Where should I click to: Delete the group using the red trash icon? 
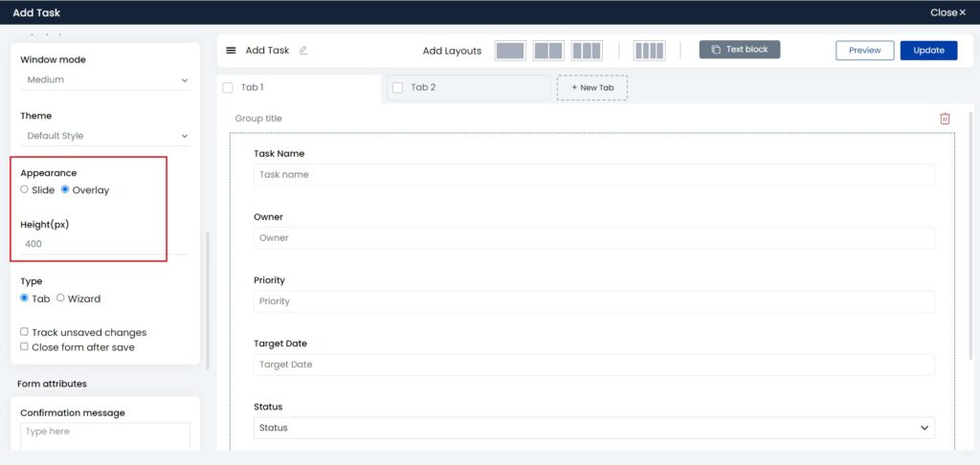(945, 119)
